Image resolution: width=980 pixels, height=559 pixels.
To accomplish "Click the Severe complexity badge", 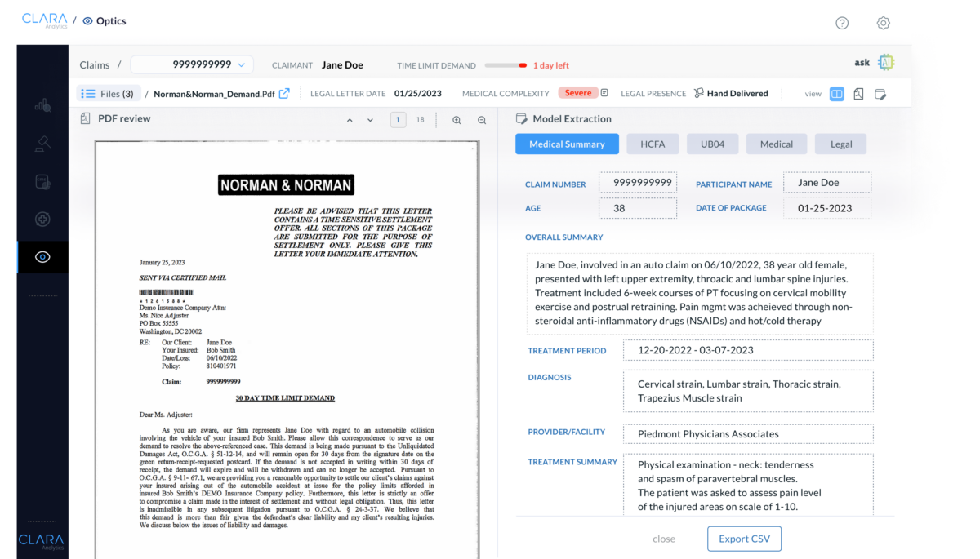I will [x=578, y=93].
